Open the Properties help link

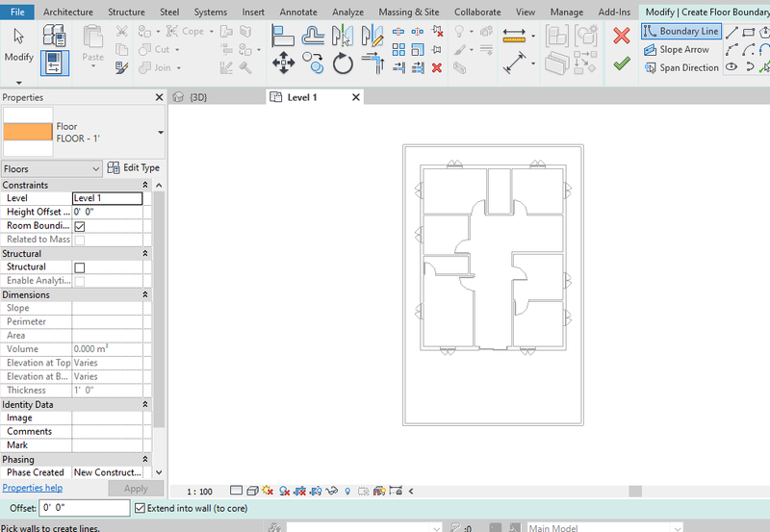[33, 488]
